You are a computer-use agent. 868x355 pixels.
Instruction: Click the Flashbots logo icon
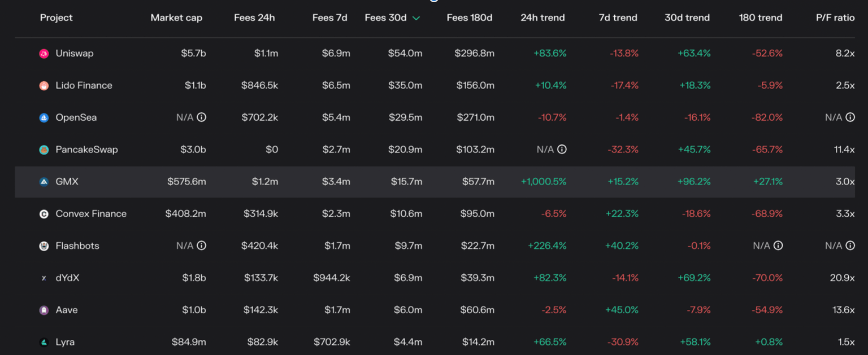point(44,246)
